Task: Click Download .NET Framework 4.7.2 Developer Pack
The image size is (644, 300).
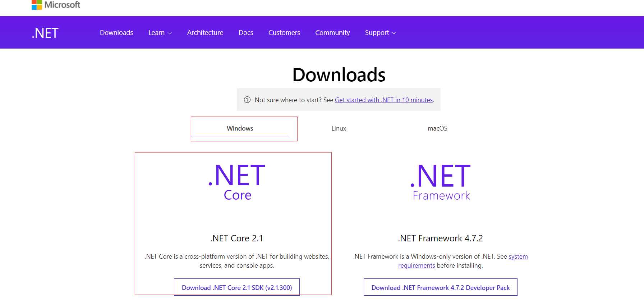Action: 441,287
